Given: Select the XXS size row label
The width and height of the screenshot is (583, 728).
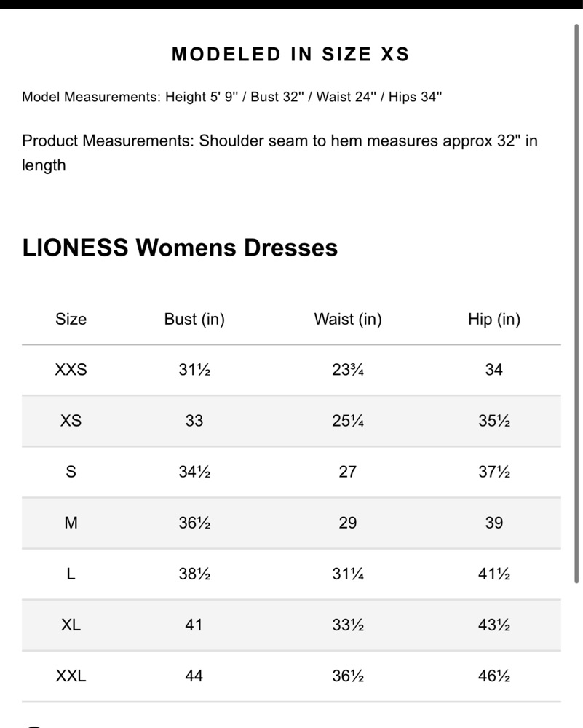Looking at the screenshot, I should 71,370.
